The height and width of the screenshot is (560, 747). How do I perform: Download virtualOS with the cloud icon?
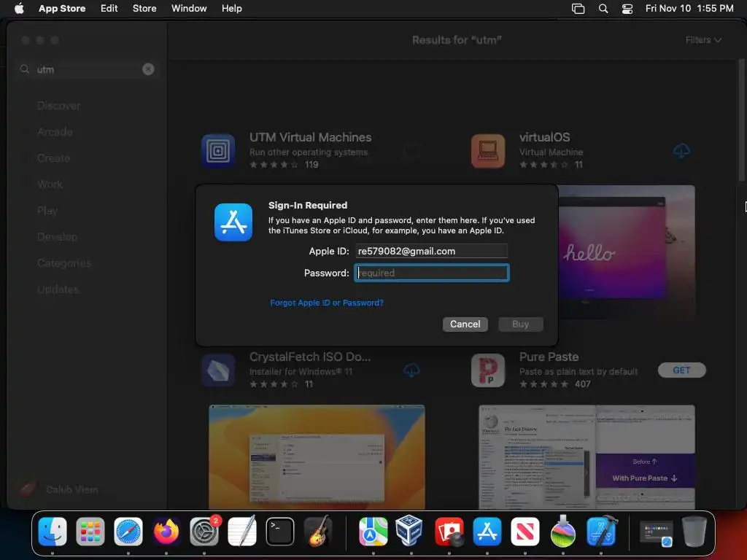(682, 150)
